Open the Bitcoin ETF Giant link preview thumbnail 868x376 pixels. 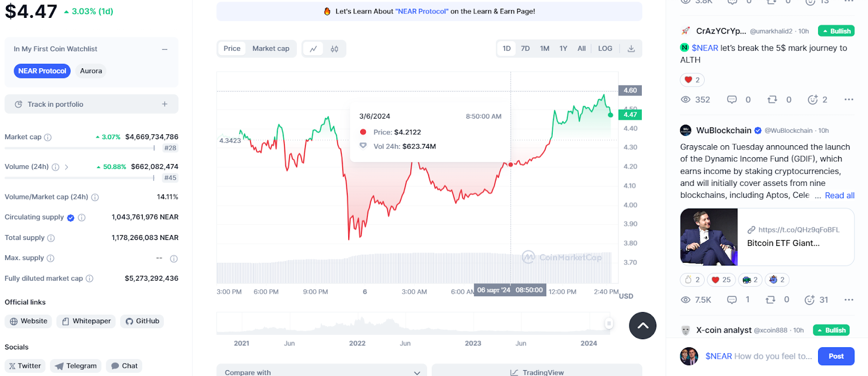(x=709, y=237)
